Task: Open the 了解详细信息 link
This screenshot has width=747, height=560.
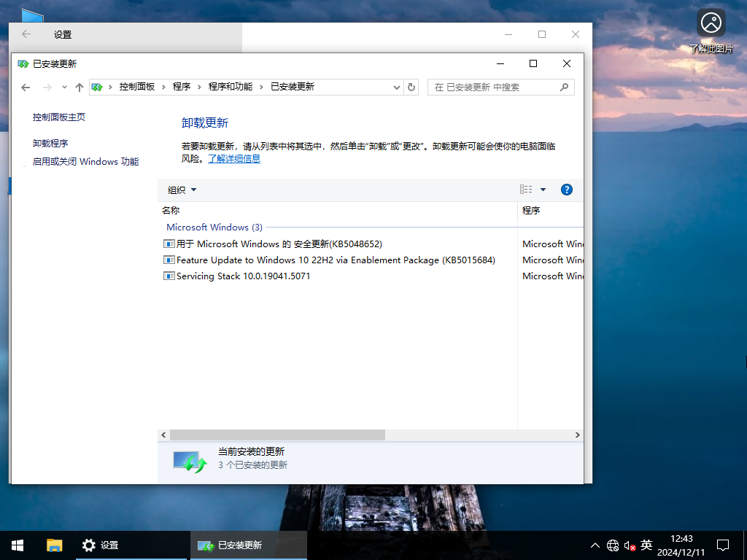Action: pyautogui.click(x=234, y=157)
